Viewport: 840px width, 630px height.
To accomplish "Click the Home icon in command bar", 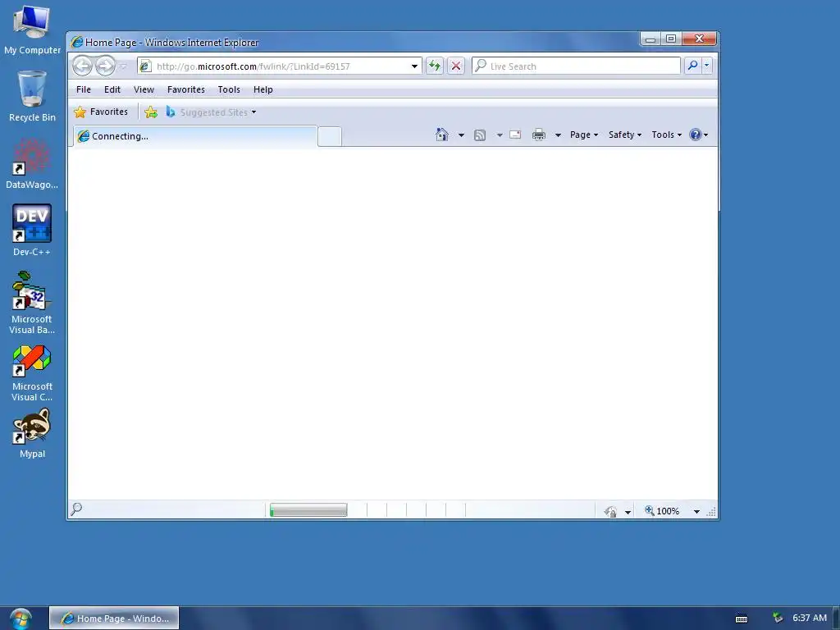I will click(442, 135).
